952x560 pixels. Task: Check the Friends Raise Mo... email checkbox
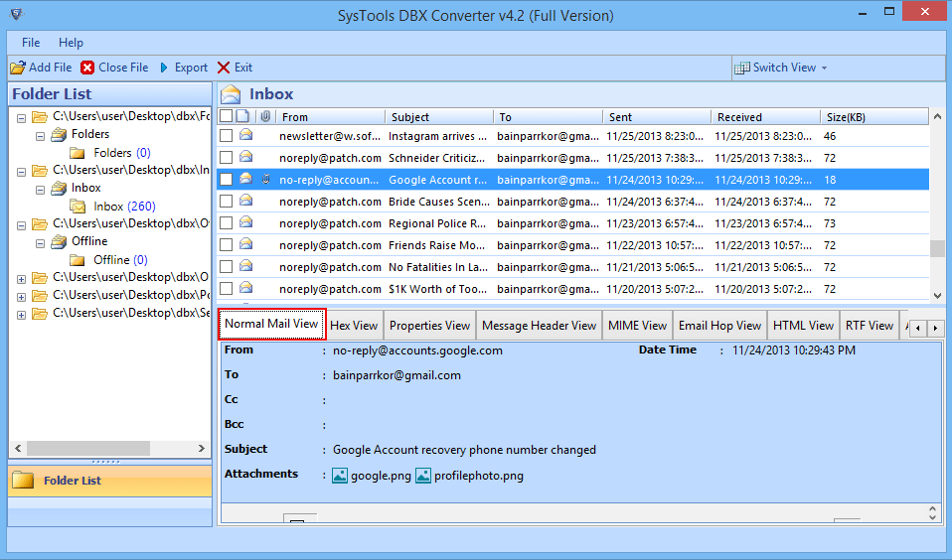pyautogui.click(x=226, y=245)
